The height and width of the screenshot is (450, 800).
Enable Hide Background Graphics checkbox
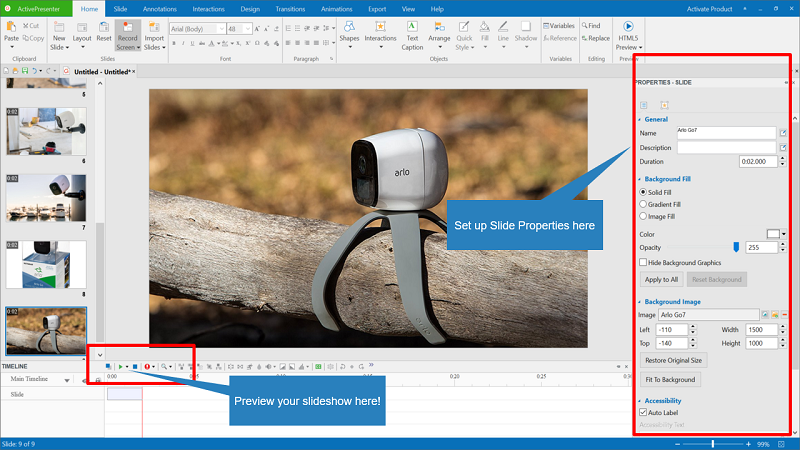point(643,262)
